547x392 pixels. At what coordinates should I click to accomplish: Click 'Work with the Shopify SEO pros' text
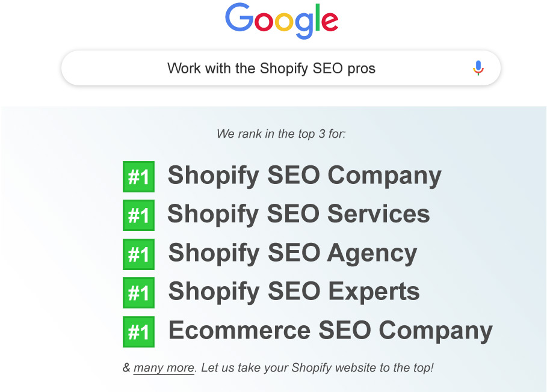(271, 69)
